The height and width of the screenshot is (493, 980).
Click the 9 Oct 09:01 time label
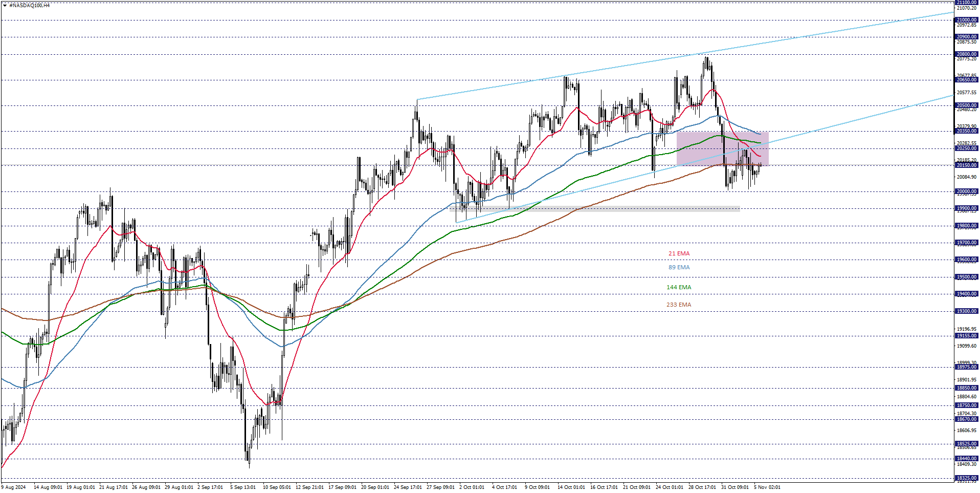tap(537, 487)
